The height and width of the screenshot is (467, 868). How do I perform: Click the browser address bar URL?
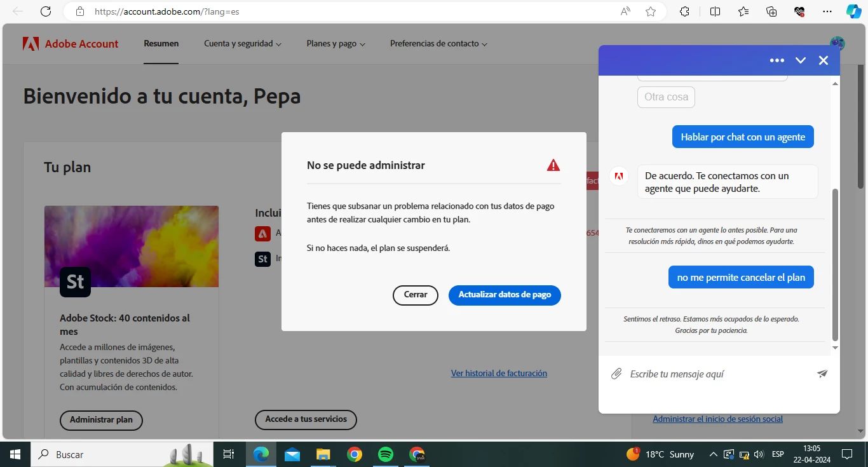pyautogui.click(x=167, y=11)
